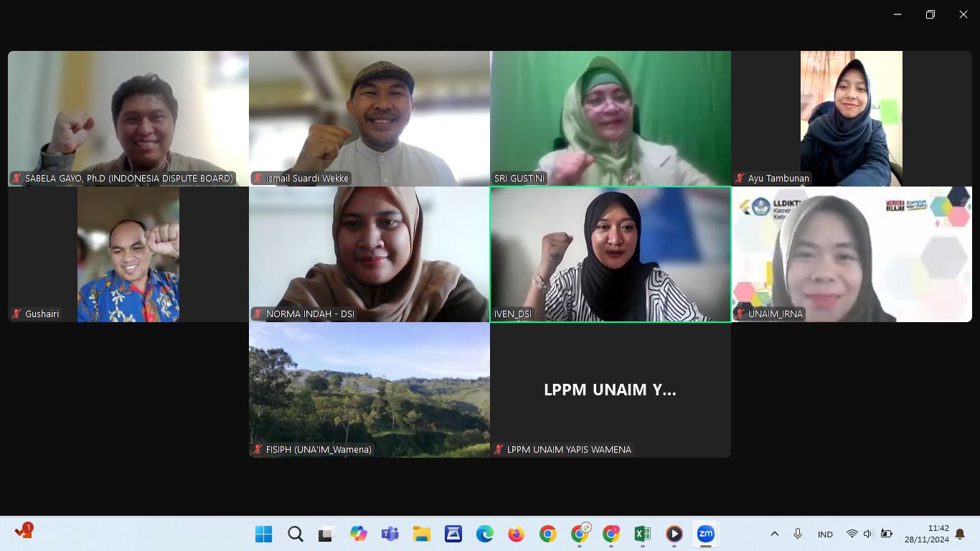Click the Windows Start button
This screenshot has width=980, height=551.
[264, 534]
